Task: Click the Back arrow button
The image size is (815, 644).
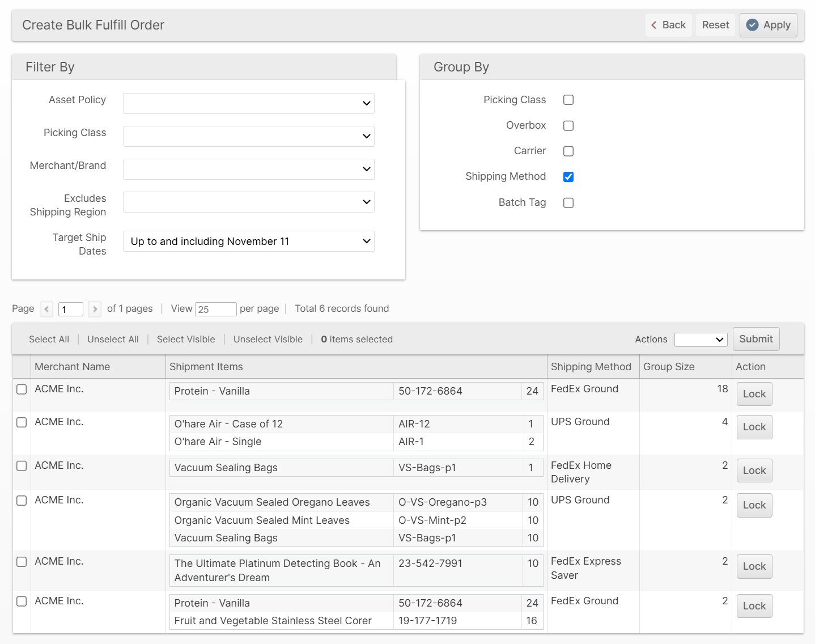Action: (668, 25)
